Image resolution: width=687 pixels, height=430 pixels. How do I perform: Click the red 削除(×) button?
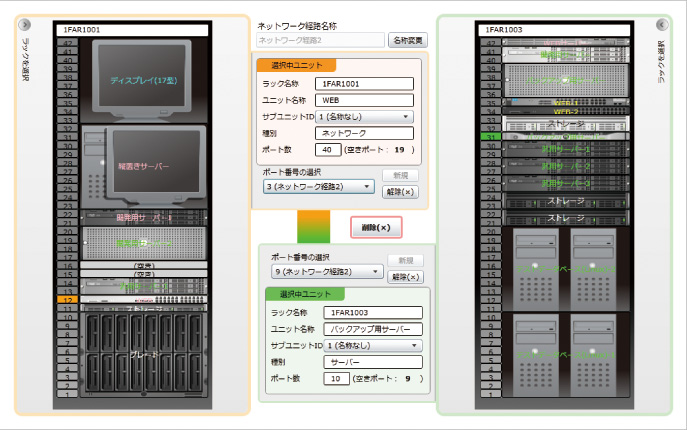376,228
